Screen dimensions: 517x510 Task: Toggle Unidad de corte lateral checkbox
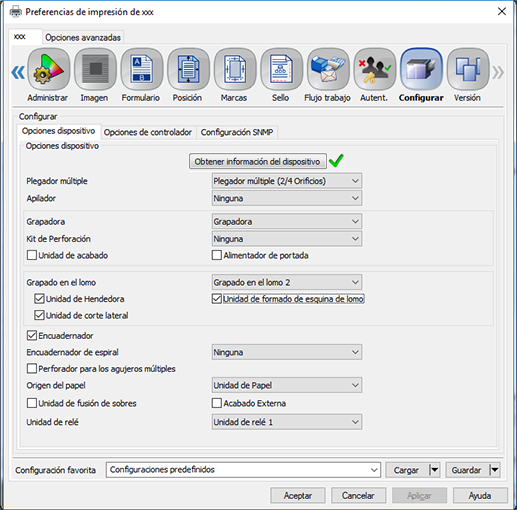(39, 315)
